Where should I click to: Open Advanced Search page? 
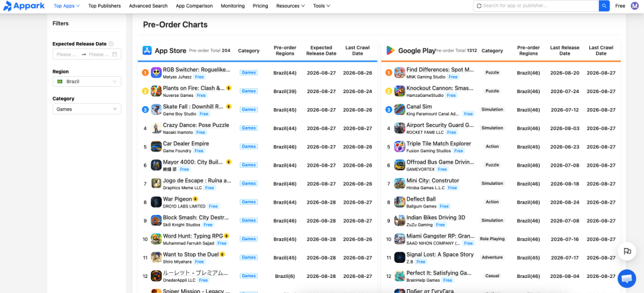[148, 6]
